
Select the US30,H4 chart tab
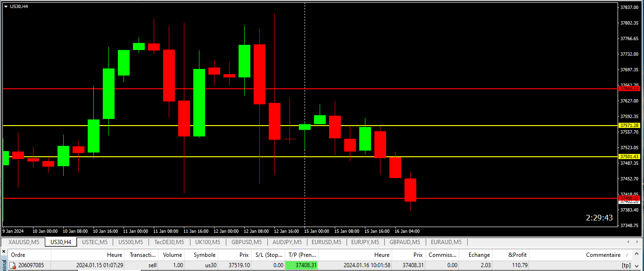[x=61, y=242]
